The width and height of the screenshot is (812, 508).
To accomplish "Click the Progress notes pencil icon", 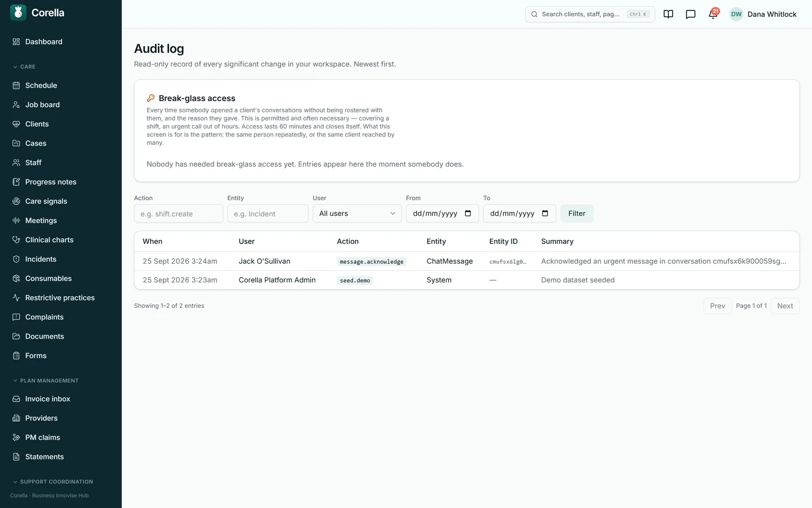I will 16,182.
